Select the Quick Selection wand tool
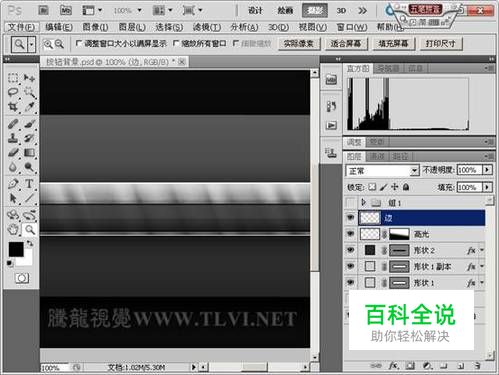The width and height of the screenshot is (499, 375). click(x=29, y=92)
